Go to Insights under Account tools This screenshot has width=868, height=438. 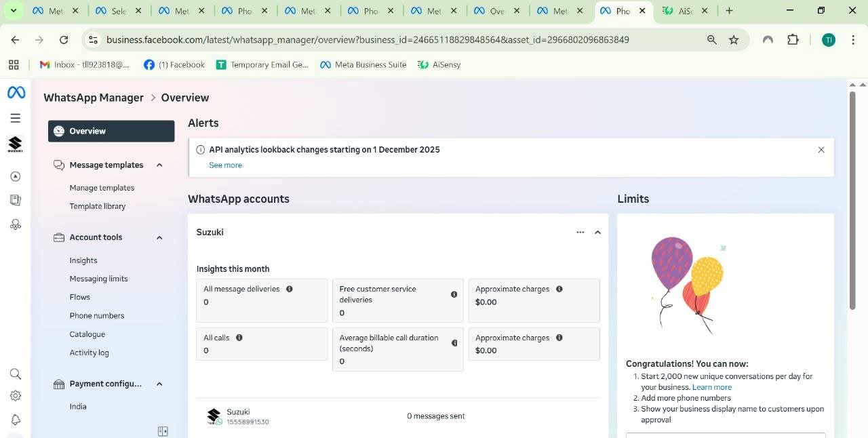click(x=83, y=260)
